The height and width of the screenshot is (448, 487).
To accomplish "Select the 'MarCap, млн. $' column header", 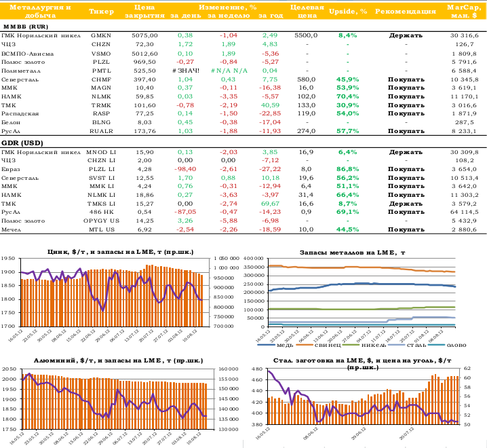I will (x=464, y=11).
